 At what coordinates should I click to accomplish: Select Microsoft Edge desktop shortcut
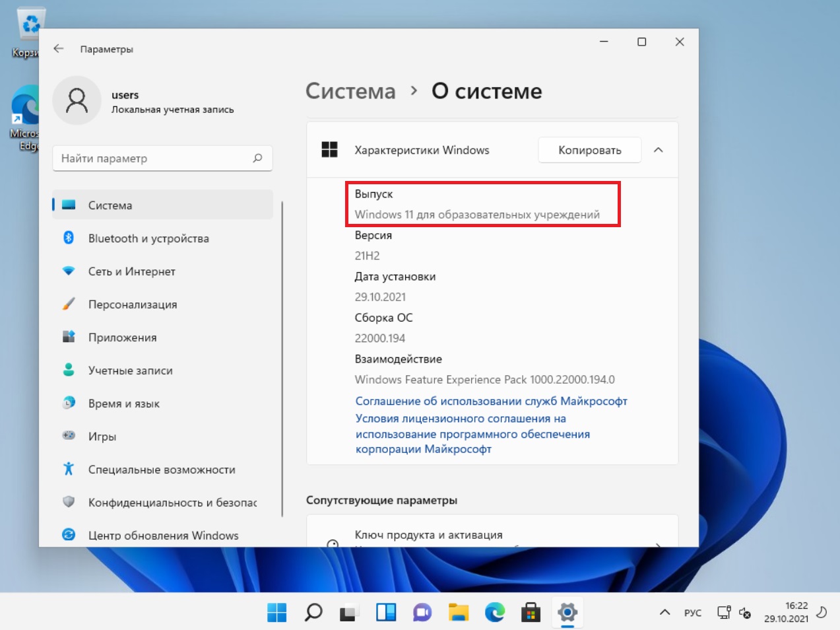click(25, 118)
